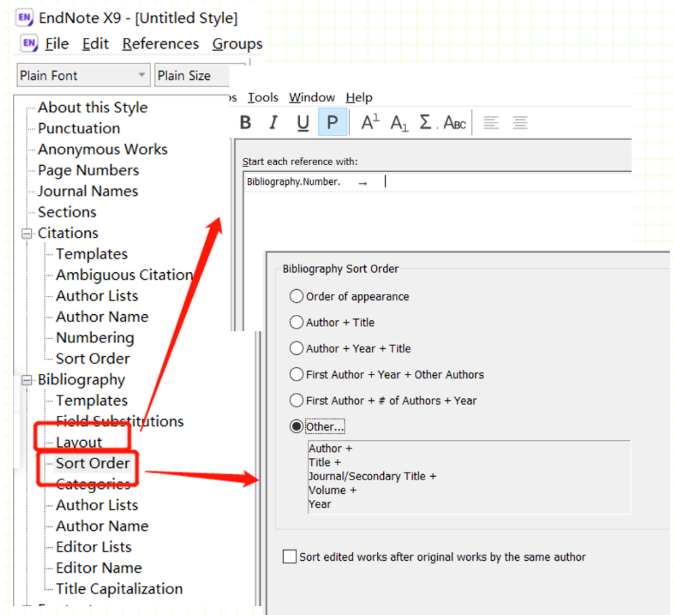The image size is (674, 615).
Task: Select Sort Order under Bibliography
Action: 92,463
